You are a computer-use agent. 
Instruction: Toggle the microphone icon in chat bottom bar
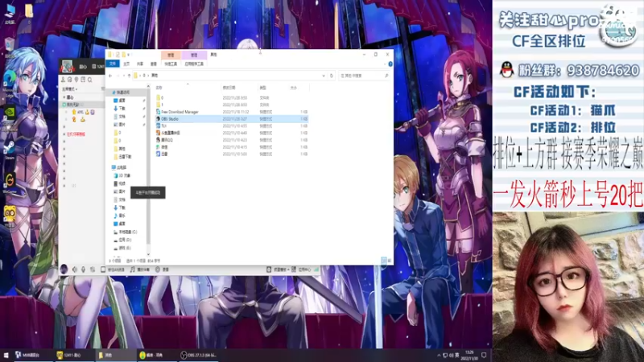[84, 269]
